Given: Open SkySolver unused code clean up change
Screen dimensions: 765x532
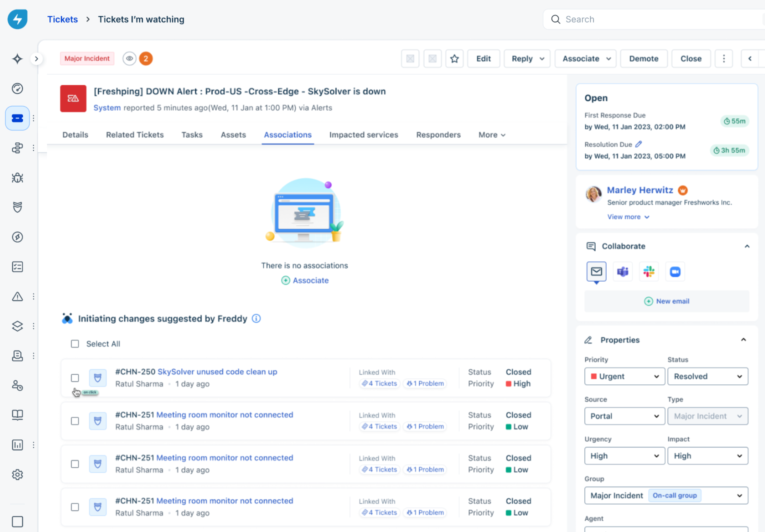Looking at the screenshot, I should click(x=217, y=372).
